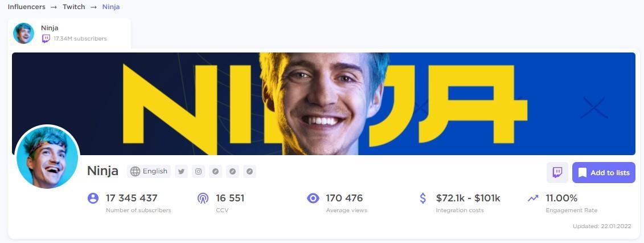Go to Influencers in the breadcrumb

pos(27,7)
